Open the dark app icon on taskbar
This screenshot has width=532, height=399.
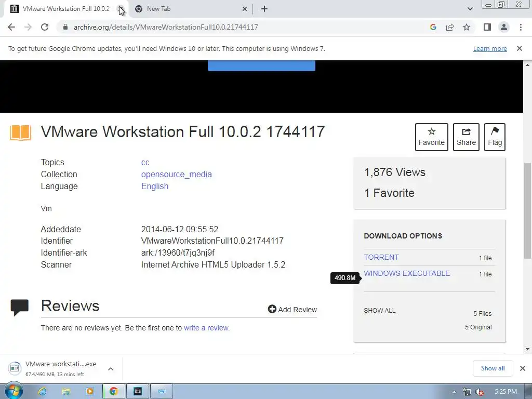[x=137, y=392]
